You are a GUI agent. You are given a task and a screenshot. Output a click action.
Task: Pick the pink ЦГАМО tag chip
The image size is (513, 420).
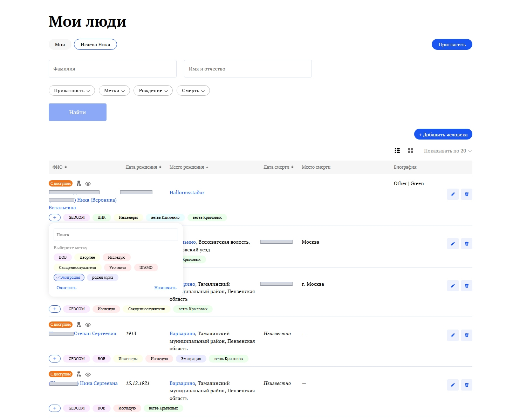pyautogui.click(x=146, y=267)
